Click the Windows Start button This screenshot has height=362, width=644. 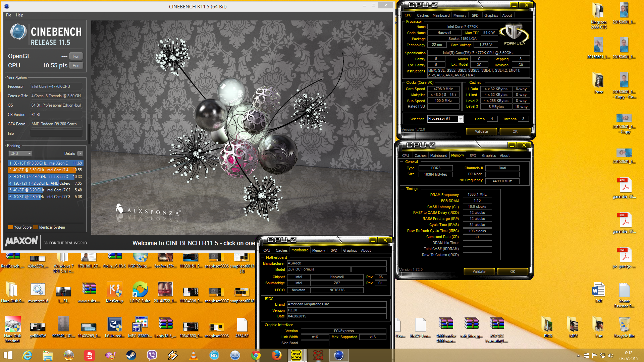click(8, 355)
